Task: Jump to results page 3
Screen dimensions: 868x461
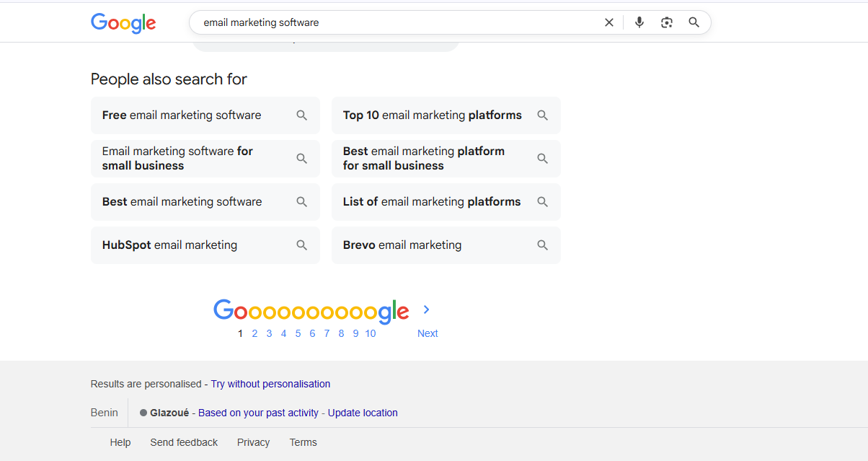Action: point(269,333)
